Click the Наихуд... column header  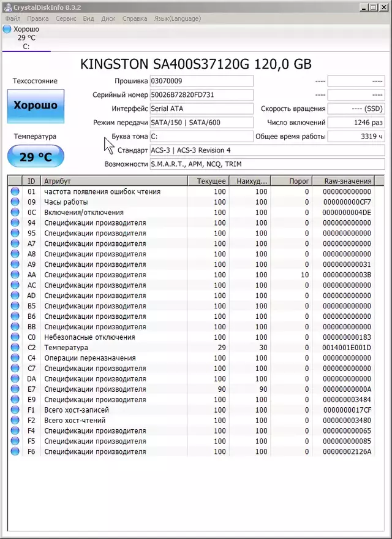pos(250,181)
